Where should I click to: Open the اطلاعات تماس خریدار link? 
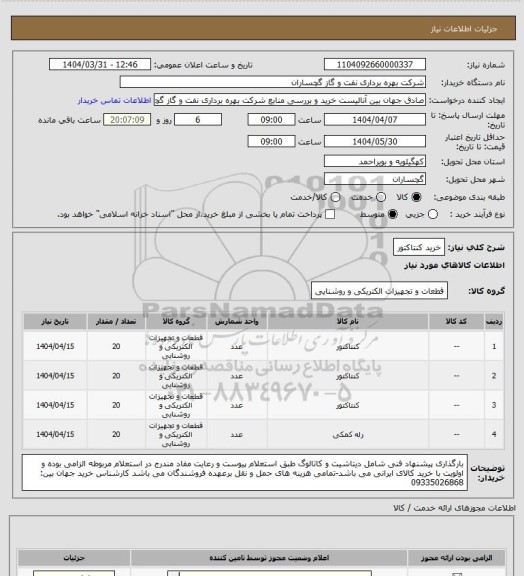tap(114, 100)
